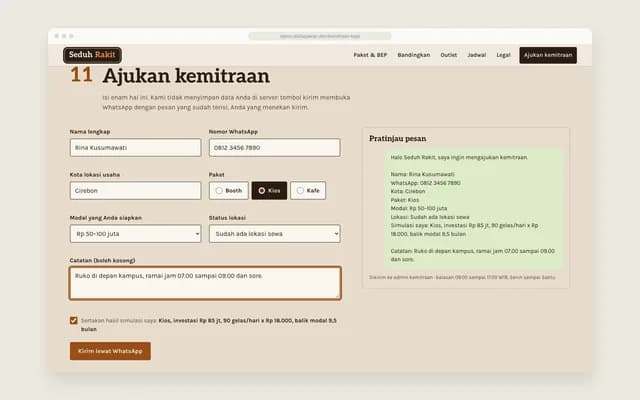Select the Booth package radio
Viewport: 640px width, 400px height.
229,191
